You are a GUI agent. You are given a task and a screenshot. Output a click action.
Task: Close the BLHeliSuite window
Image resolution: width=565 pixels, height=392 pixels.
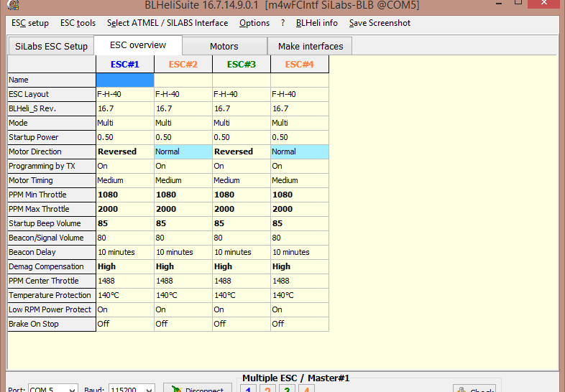pos(544,4)
